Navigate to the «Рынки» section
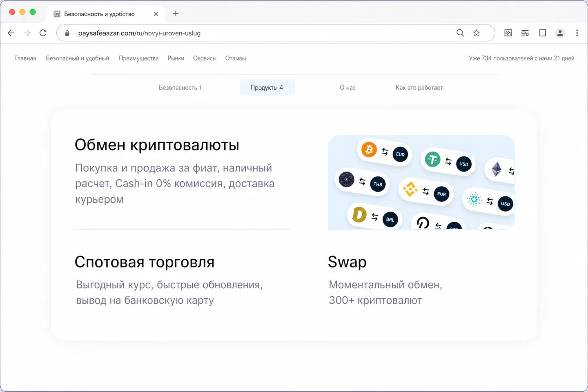Screen dimensions: 588x392 coord(176,58)
